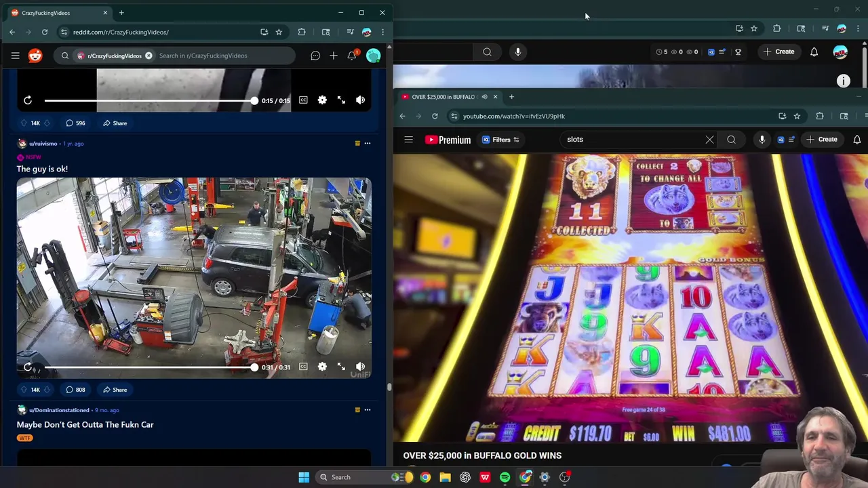The width and height of the screenshot is (868, 488).
Task: Mute the 0:15 video
Action: click(x=360, y=100)
